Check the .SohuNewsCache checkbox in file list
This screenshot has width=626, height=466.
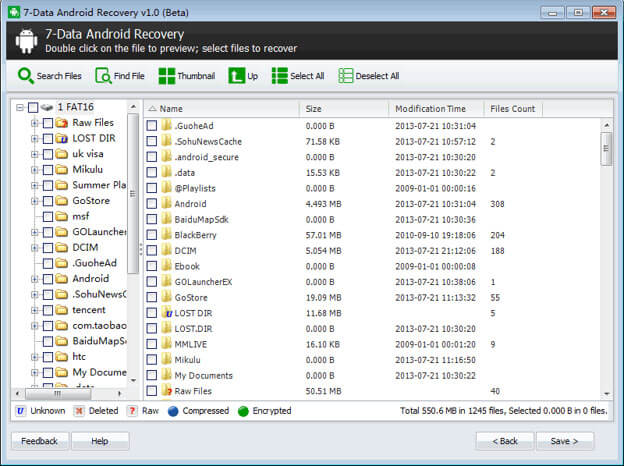(152, 141)
